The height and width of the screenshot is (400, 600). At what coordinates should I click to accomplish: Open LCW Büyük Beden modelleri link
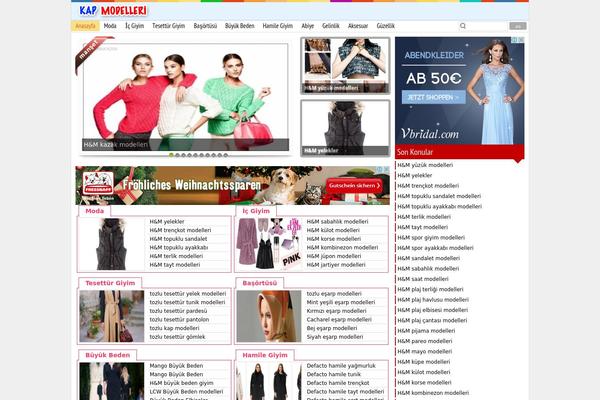click(x=186, y=392)
